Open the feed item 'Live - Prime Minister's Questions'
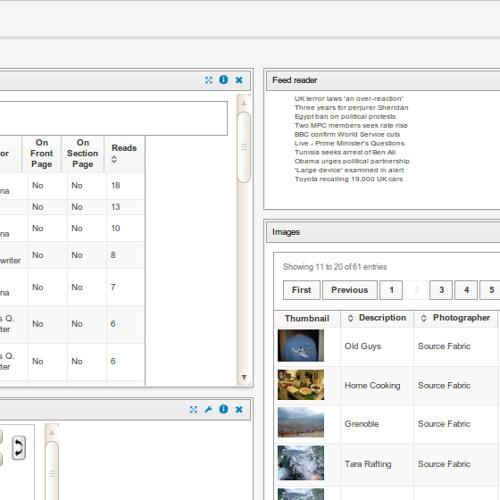The width and height of the screenshot is (500, 500). [349, 143]
